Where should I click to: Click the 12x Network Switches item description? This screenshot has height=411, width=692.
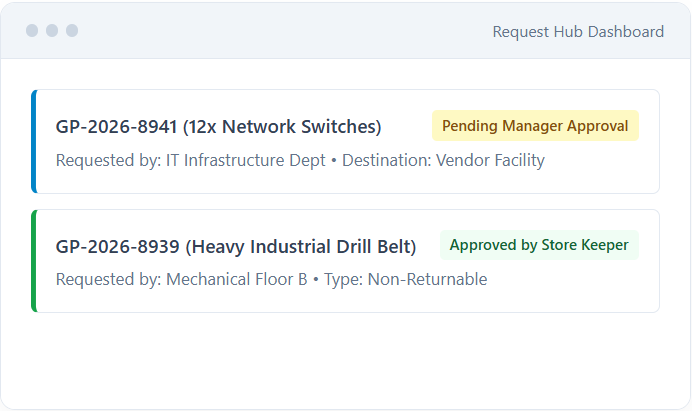click(282, 127)
